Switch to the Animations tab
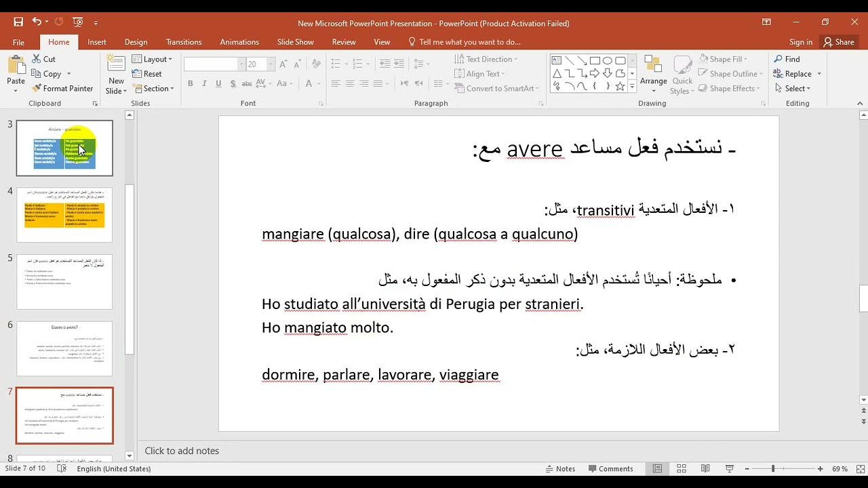 coord(239,42)
